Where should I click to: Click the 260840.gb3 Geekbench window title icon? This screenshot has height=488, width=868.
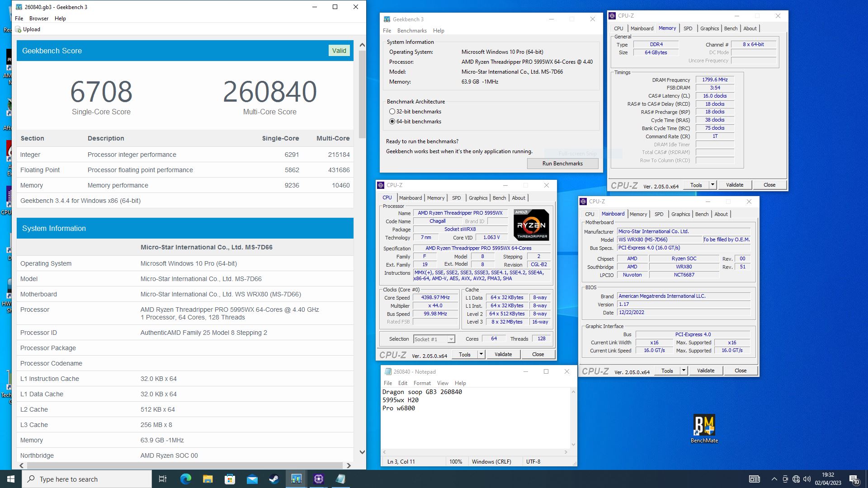19,7
